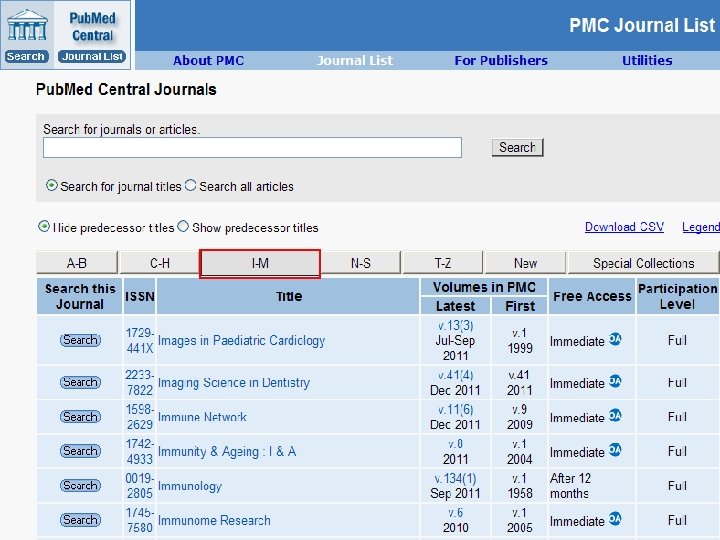Open Imaging Science in Dentistry journal link
The image size is (720, 540).
[234, 382]
